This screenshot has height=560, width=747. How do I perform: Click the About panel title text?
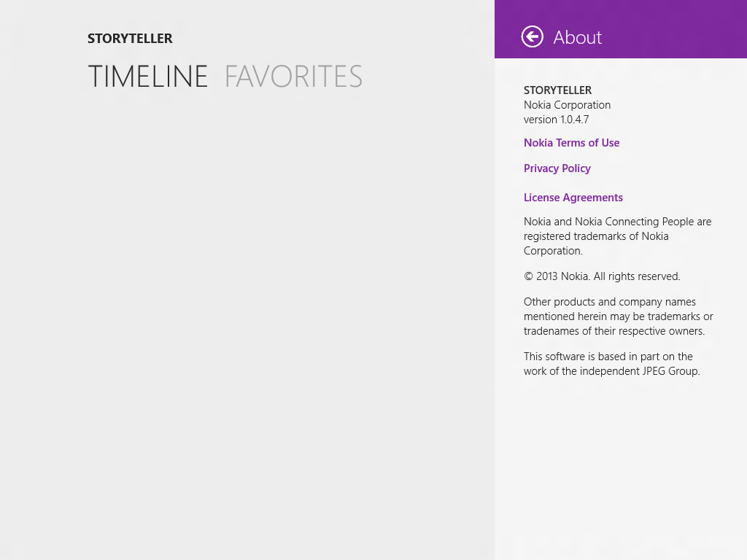[577, 37]
